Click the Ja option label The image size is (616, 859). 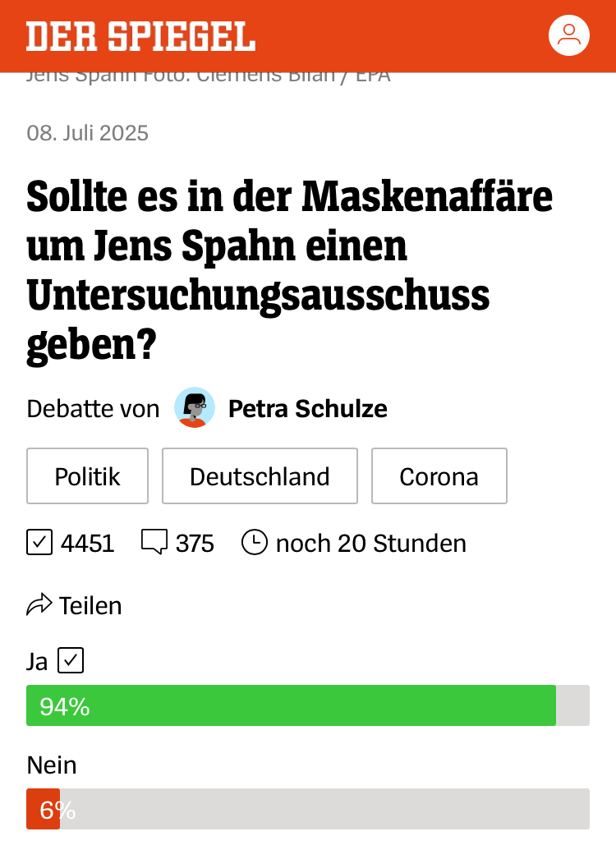tap(38, 661)
